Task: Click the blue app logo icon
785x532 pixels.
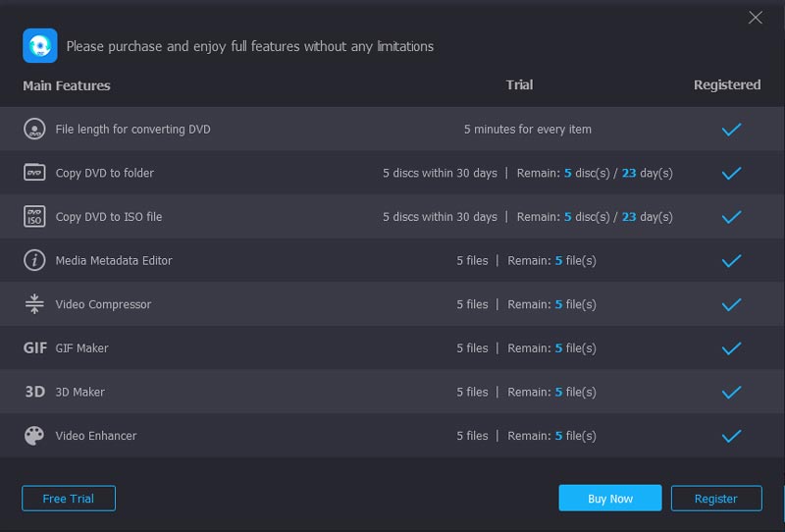Action: point(40,45)
